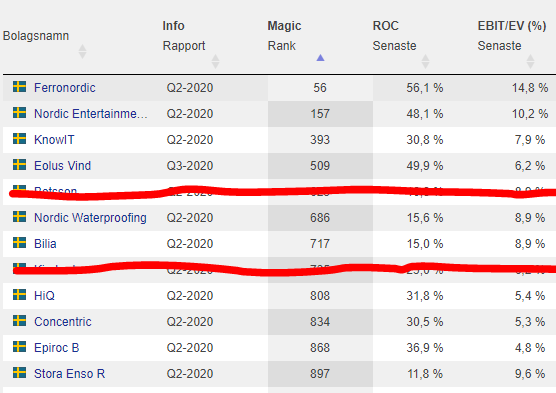The height and width of the screenshot is (393, 556).
Task: Click the flag icon next to Bilia
Action: [20, 243]
